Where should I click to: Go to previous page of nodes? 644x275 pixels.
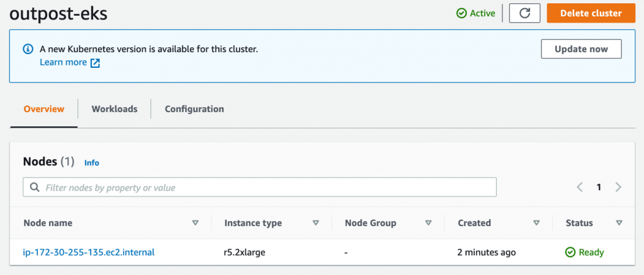[x=579, y=188]
